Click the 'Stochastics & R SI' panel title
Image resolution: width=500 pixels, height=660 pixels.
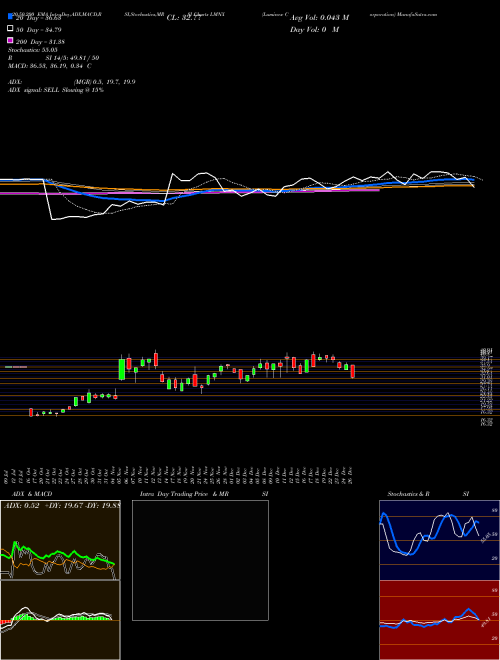point(428,494)
